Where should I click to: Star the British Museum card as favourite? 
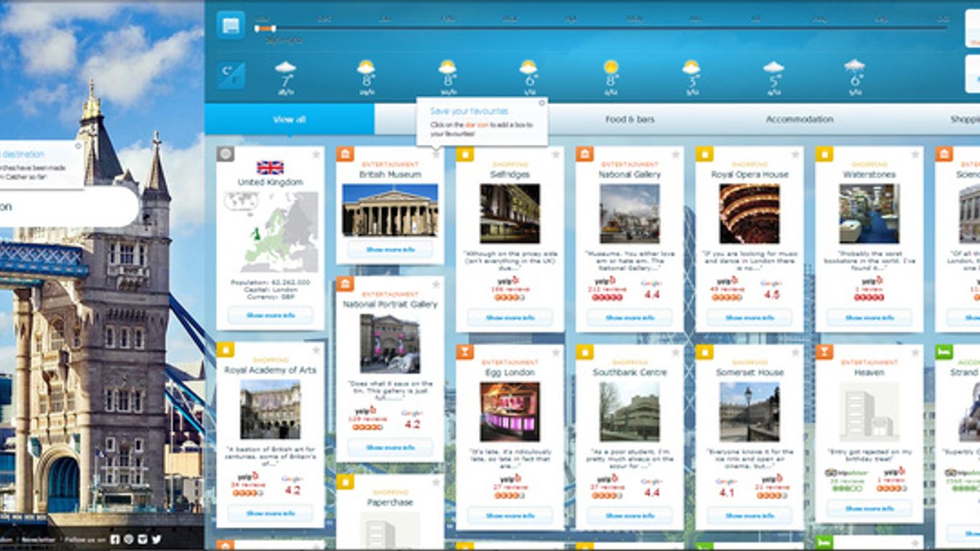point(436,154)
